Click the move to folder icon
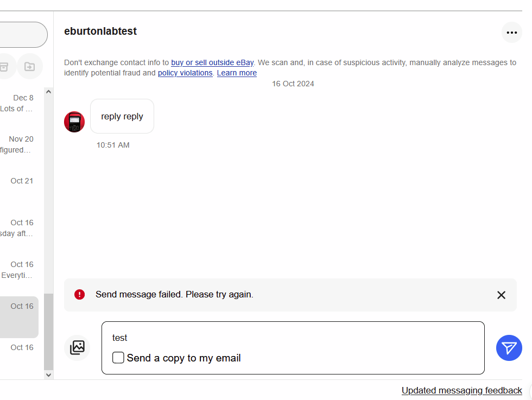The image size is (532, 400). click(30, 67)
